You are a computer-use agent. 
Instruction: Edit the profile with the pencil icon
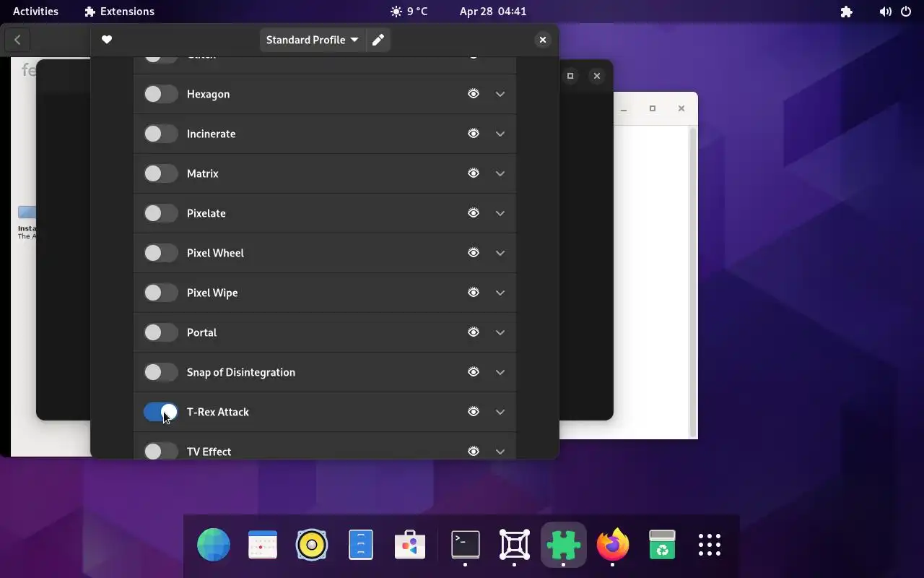pyautogui.click(x=378, y=40)
